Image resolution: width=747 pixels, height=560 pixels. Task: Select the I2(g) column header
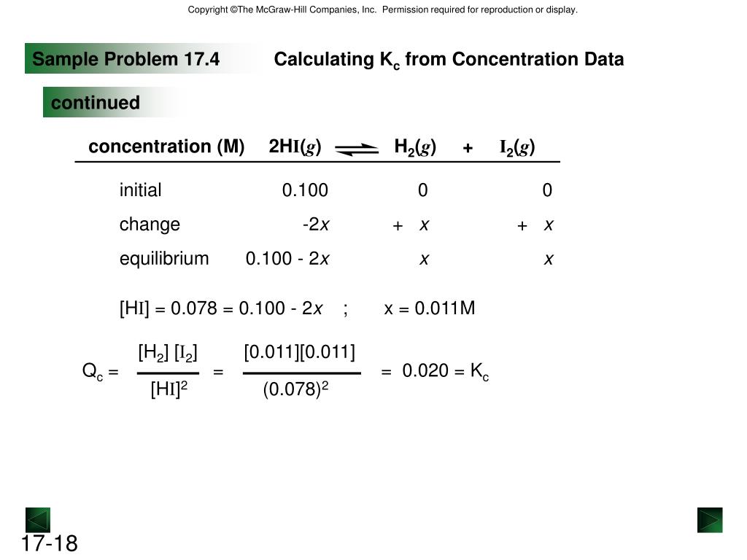[x=517, y=147]
